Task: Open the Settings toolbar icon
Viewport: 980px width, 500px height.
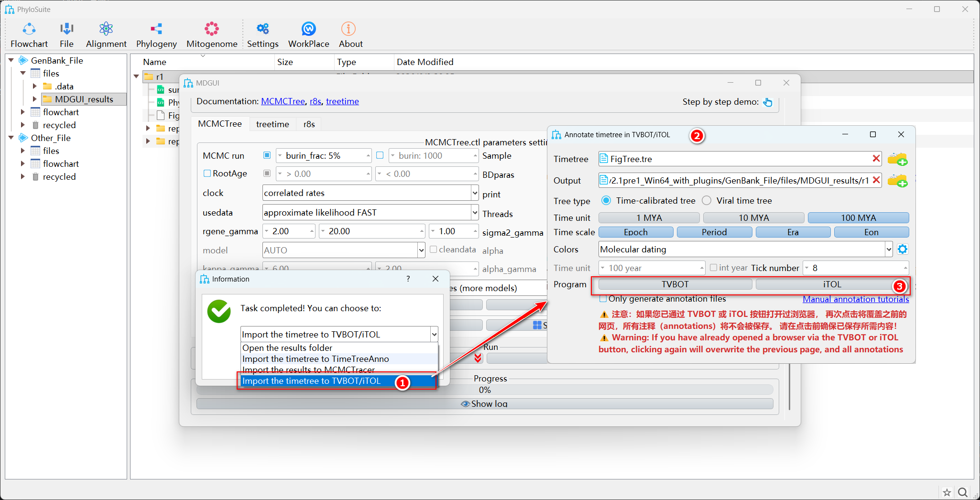Action: pos(262,35)
